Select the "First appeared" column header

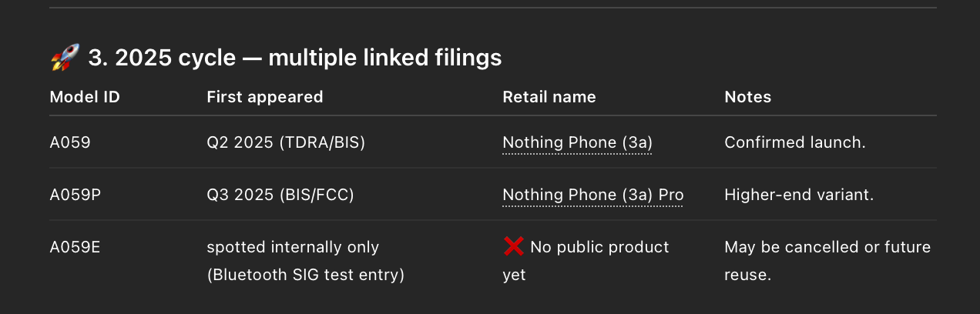[x=264, y=97]
